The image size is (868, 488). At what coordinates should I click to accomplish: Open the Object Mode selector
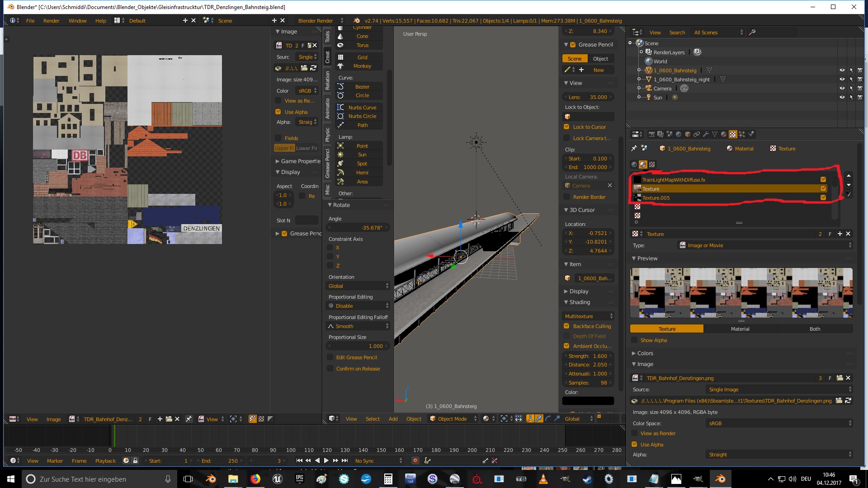(453, 419)
